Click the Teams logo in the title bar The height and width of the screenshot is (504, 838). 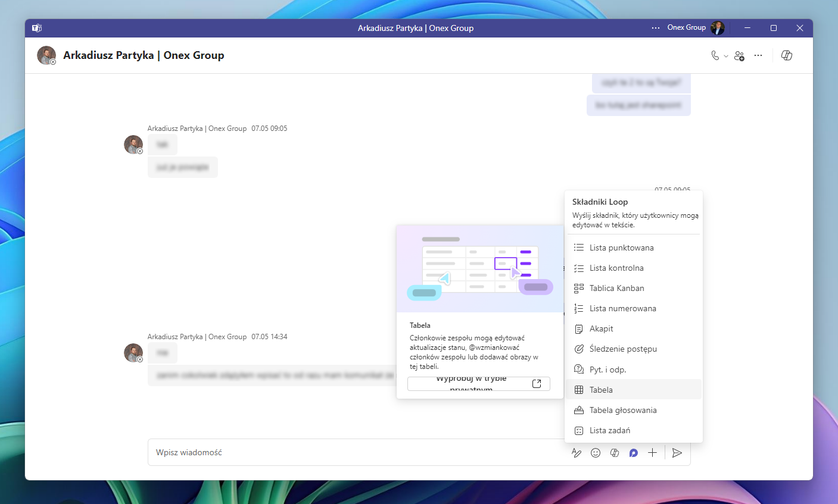click(37, 28)
